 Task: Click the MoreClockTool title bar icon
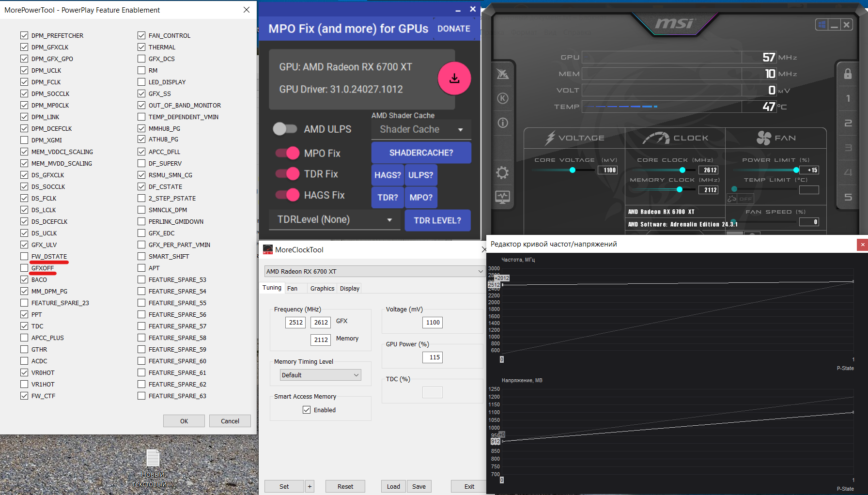coord(268,250)
